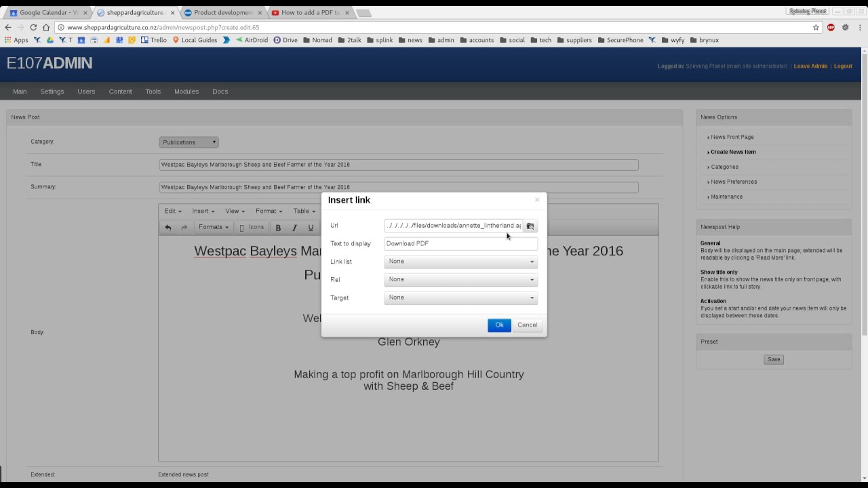Open a new browser tab

[x=363, y=13]
